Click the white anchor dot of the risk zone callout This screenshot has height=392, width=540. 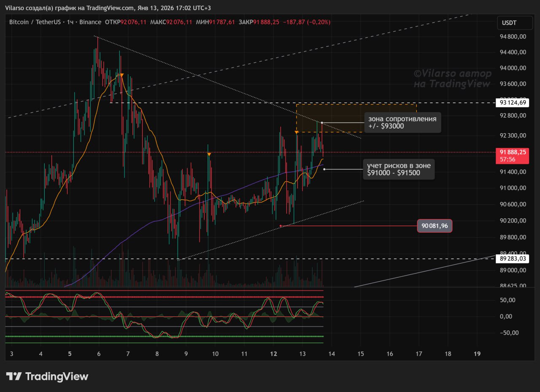pos(324,169)
